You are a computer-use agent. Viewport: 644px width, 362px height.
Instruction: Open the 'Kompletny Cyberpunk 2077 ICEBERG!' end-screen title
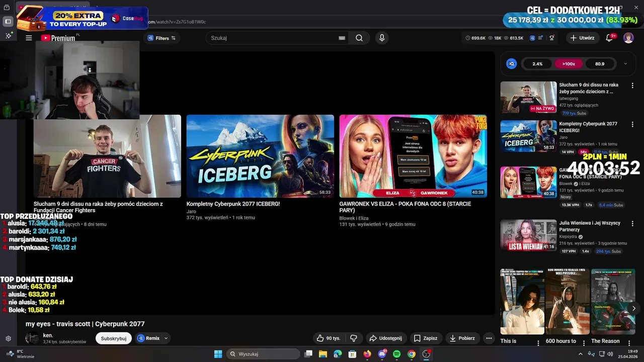tap(233, 204)
